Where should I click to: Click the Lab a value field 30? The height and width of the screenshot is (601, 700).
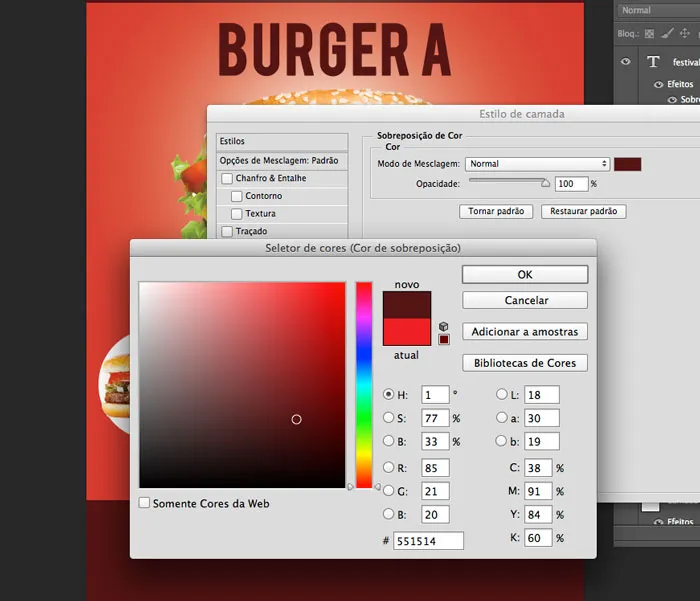point(542,418)
